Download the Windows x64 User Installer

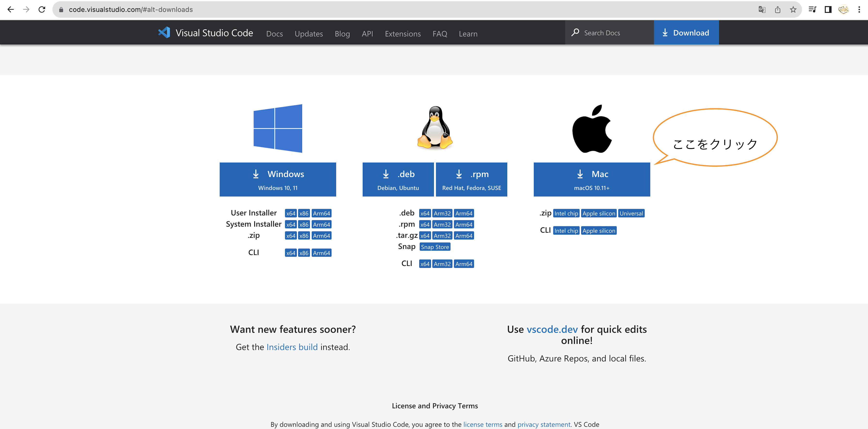click(x=290, y=213)
